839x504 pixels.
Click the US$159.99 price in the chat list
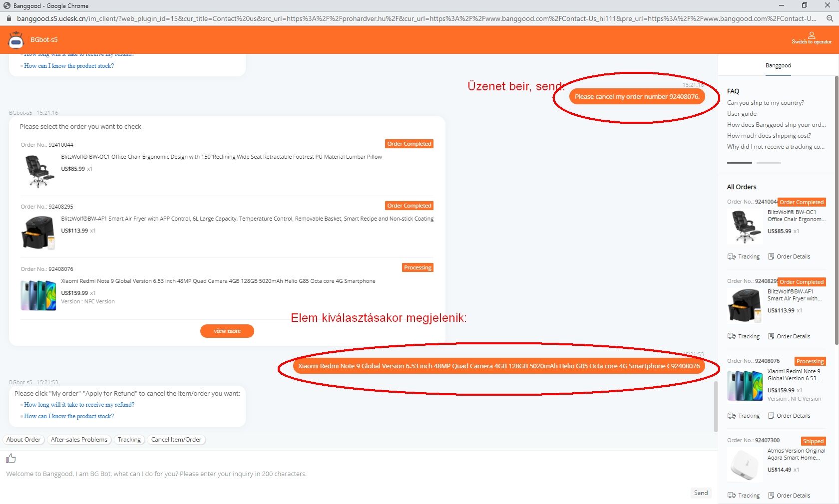click(74, 293)
